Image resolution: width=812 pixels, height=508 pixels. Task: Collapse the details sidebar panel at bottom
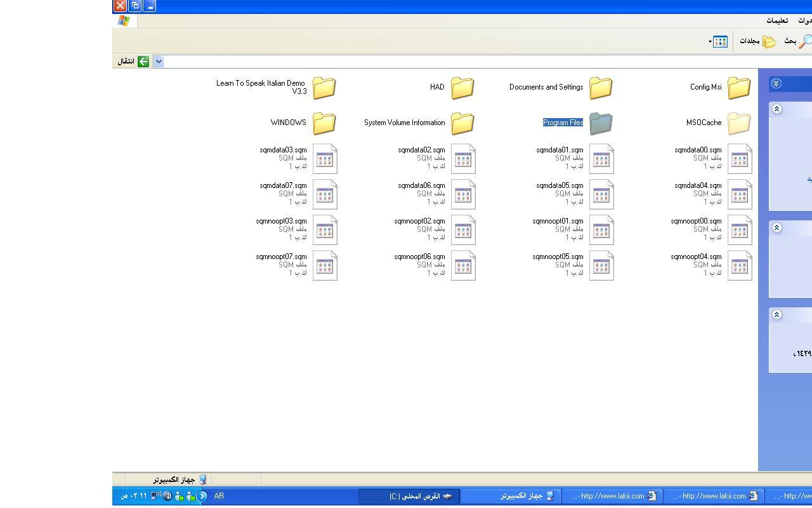pyautogui.click(x=776, y=315)
